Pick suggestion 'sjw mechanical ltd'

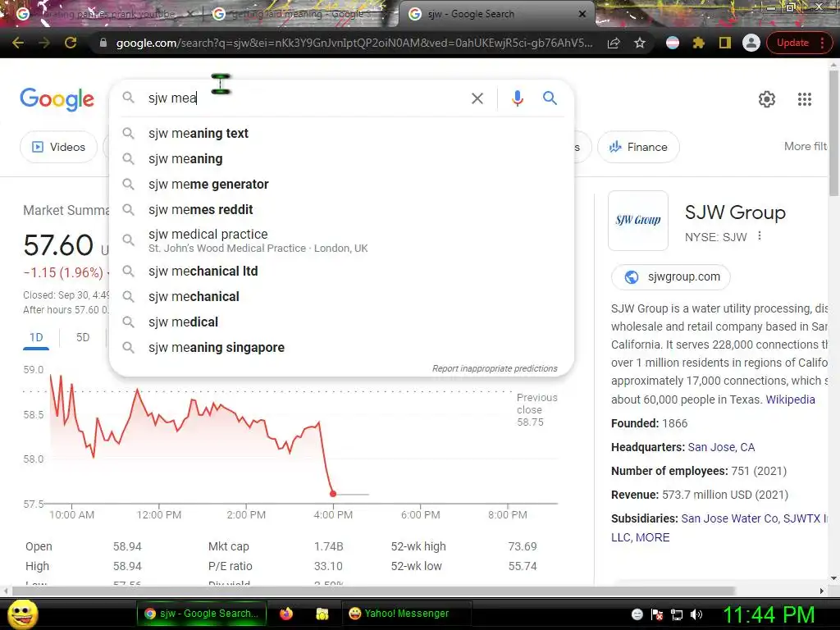(341, 271)
